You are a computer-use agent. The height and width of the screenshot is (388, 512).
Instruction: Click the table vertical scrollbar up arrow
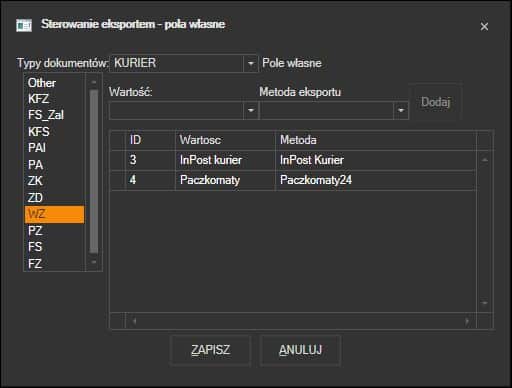pos(485,160)
